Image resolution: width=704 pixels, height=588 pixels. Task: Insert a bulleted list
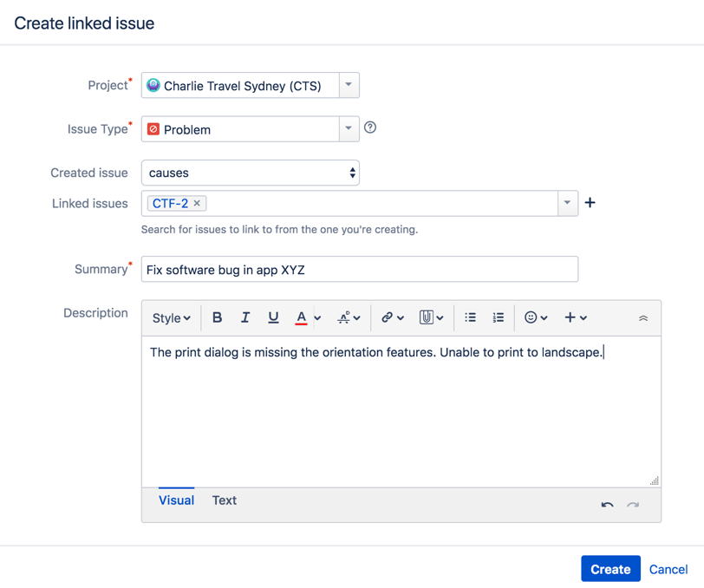[470, 317]
